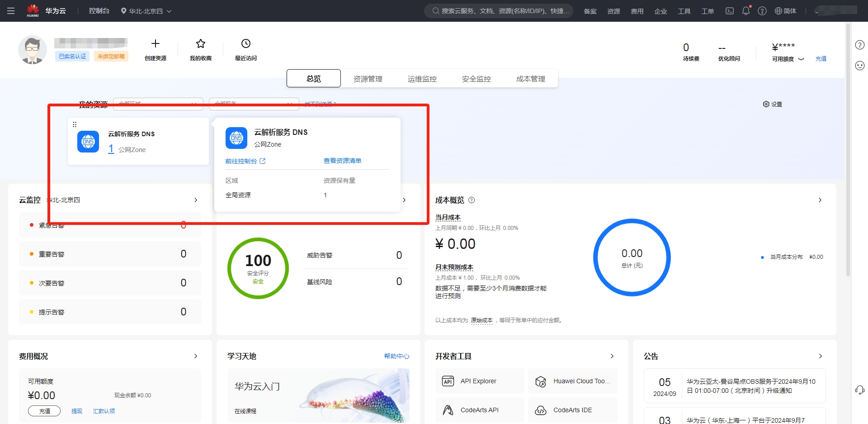
Task: Click the DNS icon in resource card
Action: point(88,142)
